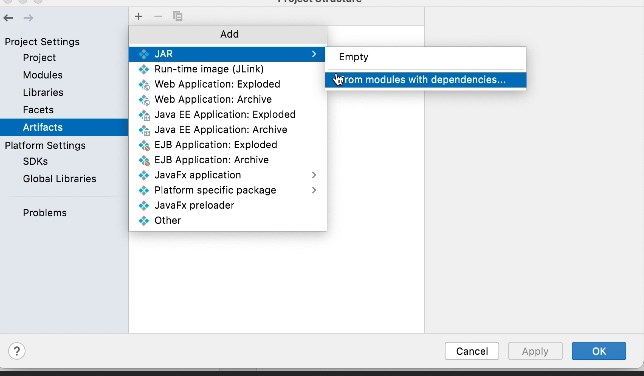Choose From modules with dependencies
The image size is (644, 376).
pyautogui.click(x=426, y=80)
